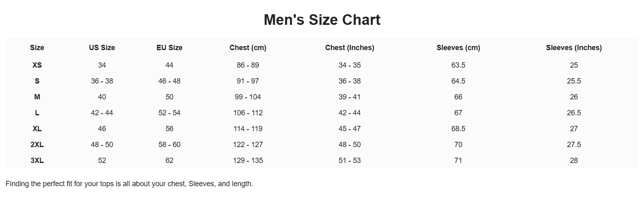Image resolution: width=644 pixels, height=198 pixels.
Task: Click US size value 46
Action: click(x=102, y=129)
